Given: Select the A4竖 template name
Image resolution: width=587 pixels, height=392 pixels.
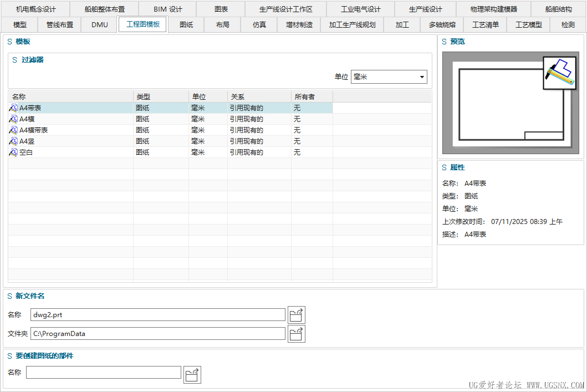Looking at the screenshot, I should (27, 141).
